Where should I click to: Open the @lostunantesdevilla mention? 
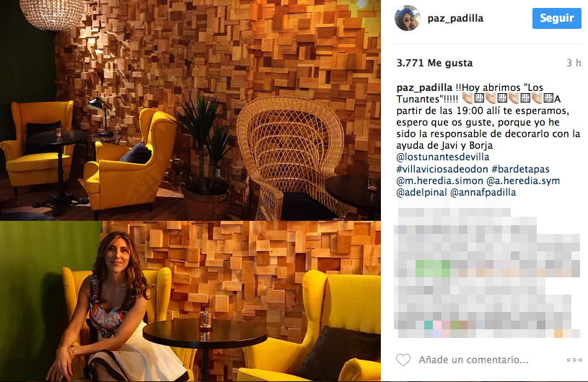[443, 157]
